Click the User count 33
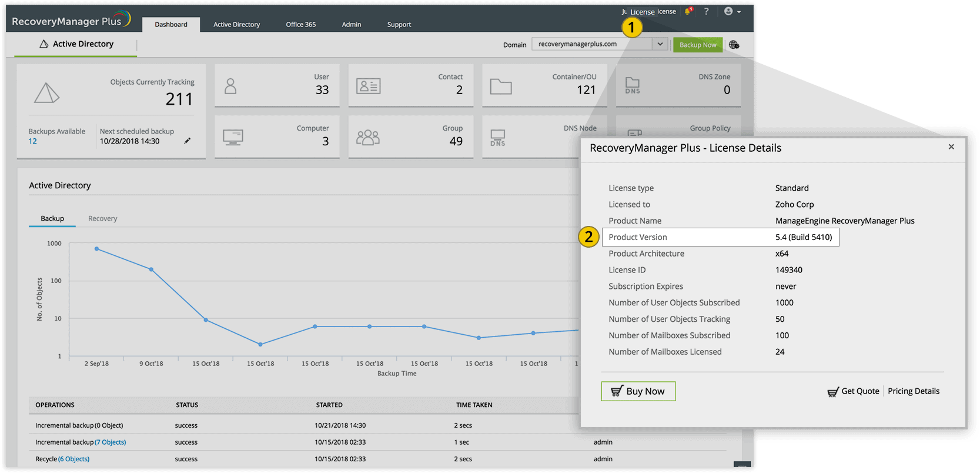980x473 pixels. (x=322, y=90)
